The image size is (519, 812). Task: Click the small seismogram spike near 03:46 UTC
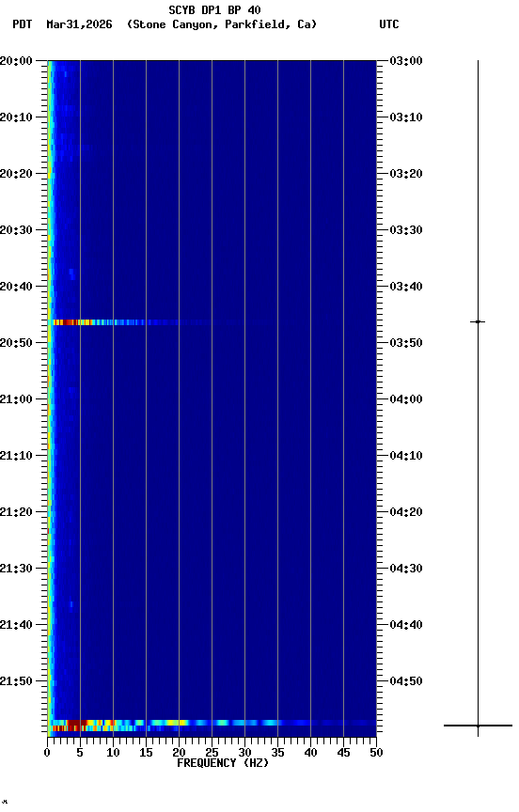click(478, 322)
